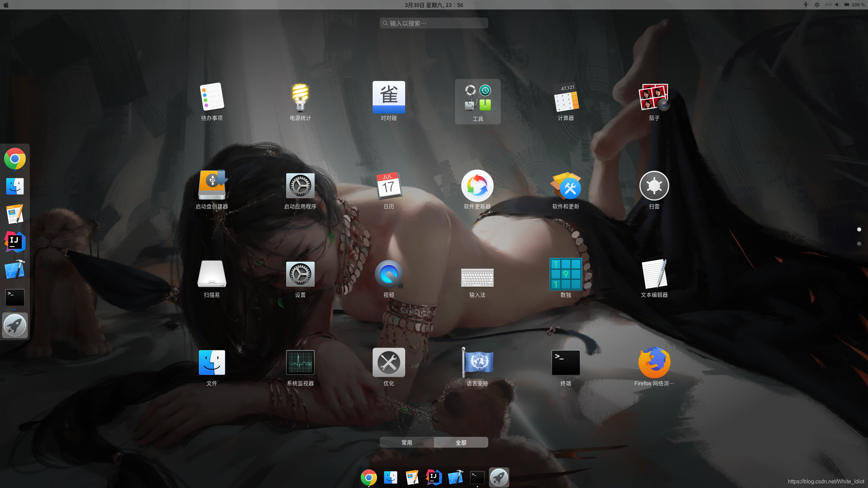Screen dimensions: 868x488
Task: Open the 茄子 Cheese camera app
Action: pos(654,98)
